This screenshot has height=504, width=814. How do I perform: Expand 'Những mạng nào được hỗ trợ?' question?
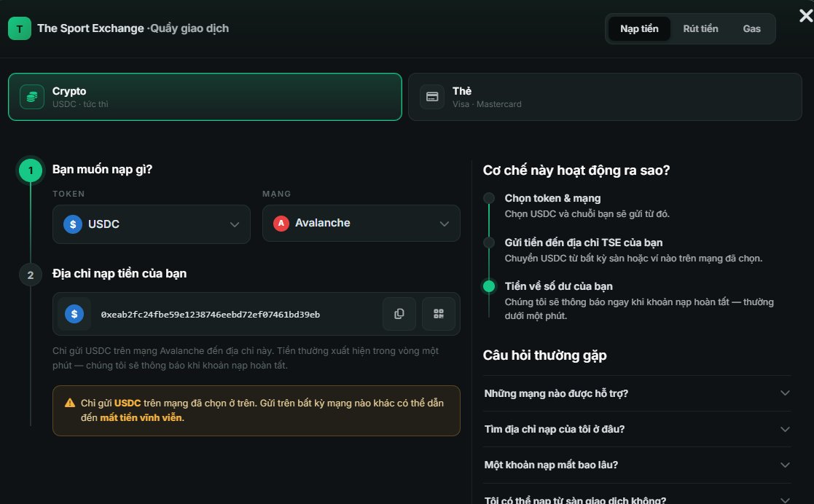pos(637,393)
